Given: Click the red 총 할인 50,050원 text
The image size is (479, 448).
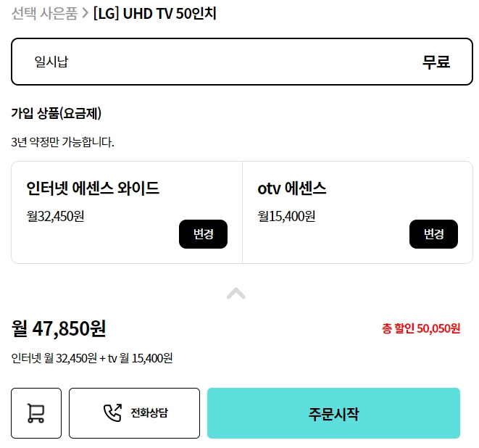Looking at the screenshot, I should pos(421,328).
